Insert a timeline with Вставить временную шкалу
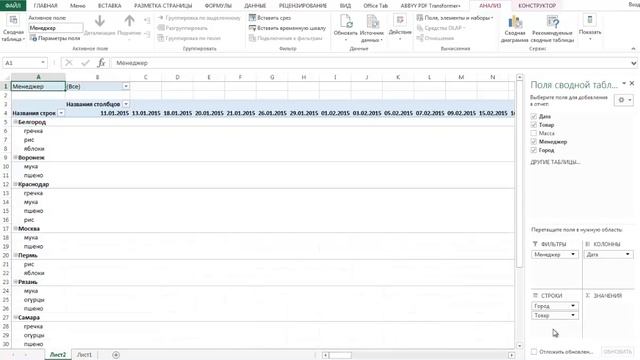 287,28
